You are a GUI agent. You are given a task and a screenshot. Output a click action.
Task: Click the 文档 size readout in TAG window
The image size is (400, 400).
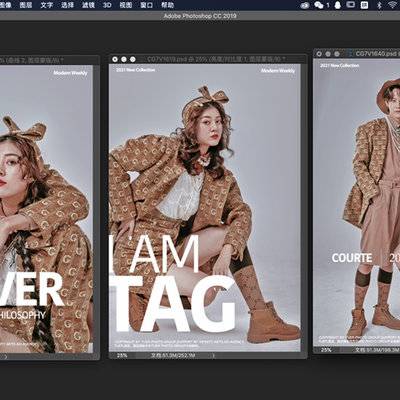pyautogui.click(x=172, y=356)
